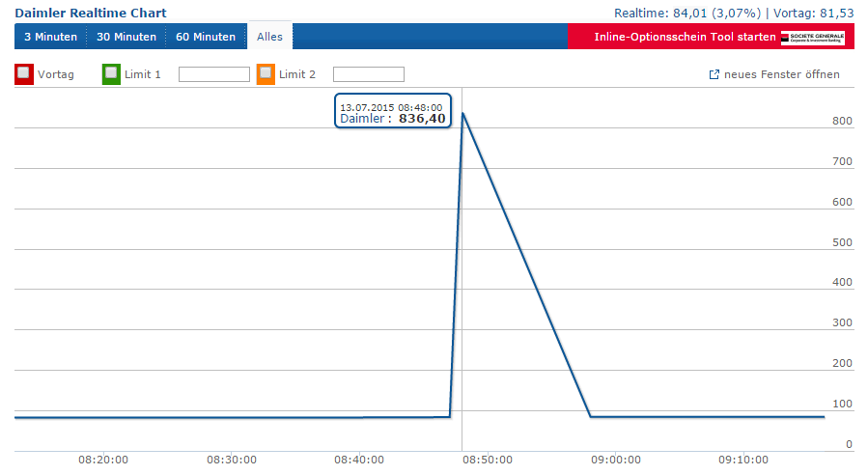868x475 pixels.
Task: Enable the green Limit 1 checkbox
Action: click(x=111, y=73)
